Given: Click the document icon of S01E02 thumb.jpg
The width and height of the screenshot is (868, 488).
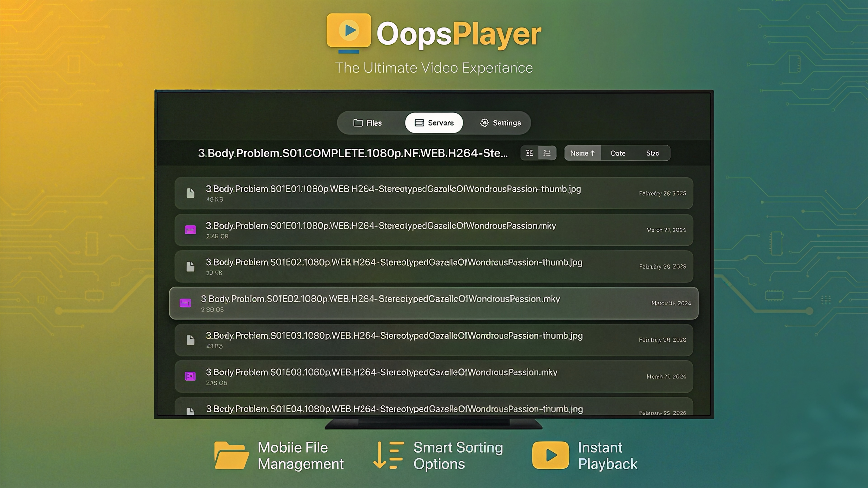Looking at the screenshot, I should click(190, 266).
